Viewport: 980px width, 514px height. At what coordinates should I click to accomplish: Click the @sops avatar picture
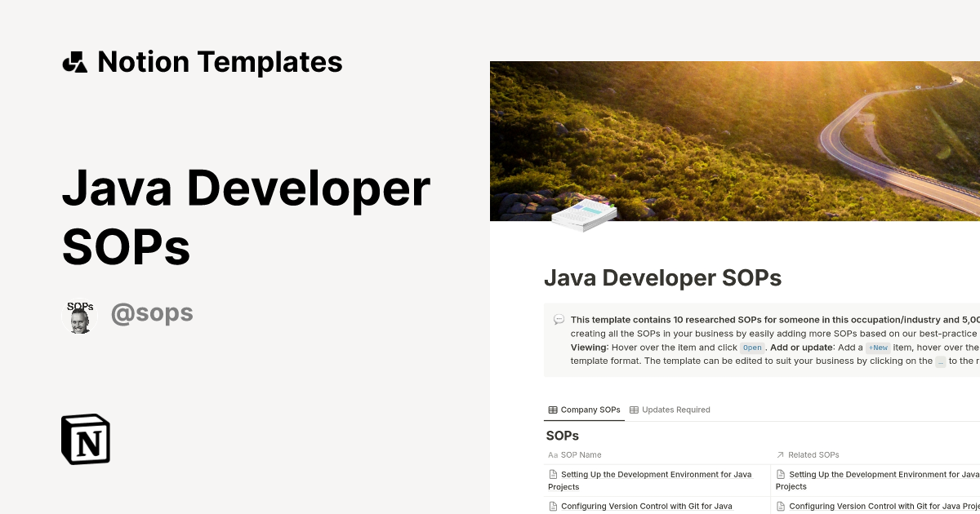click(x=80, y=313)
